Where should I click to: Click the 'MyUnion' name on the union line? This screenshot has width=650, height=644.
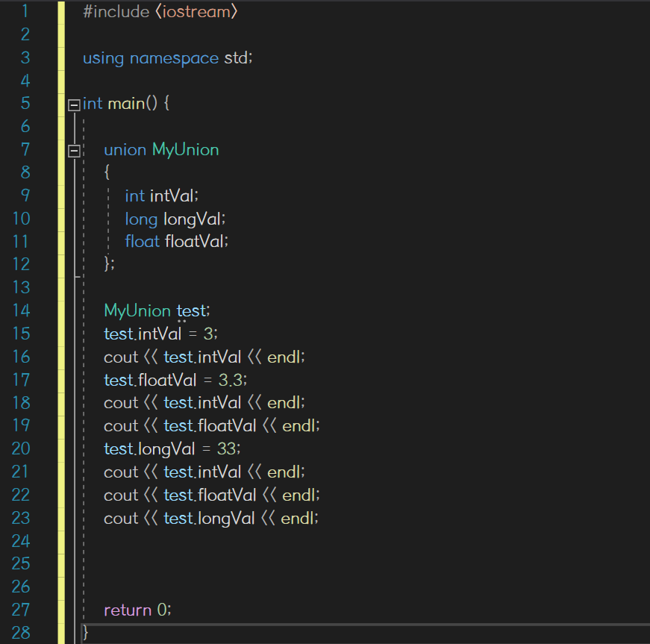coord(185,150)
